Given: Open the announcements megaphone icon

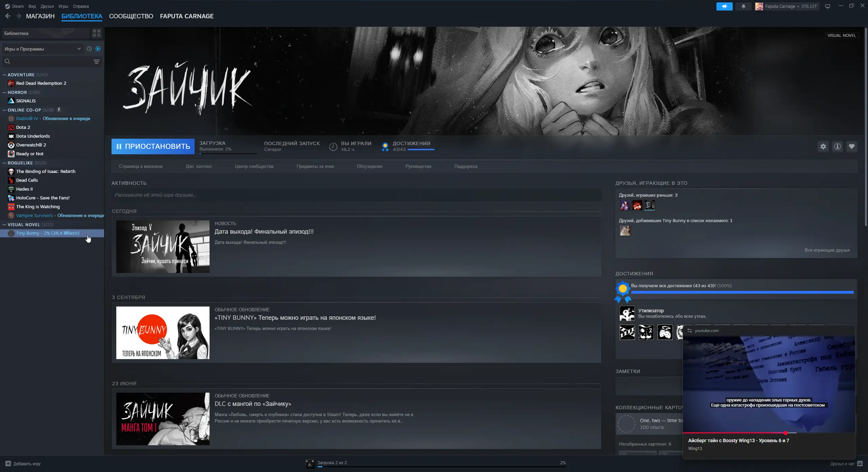Looking at the screenshot, I should pos(724,6).
